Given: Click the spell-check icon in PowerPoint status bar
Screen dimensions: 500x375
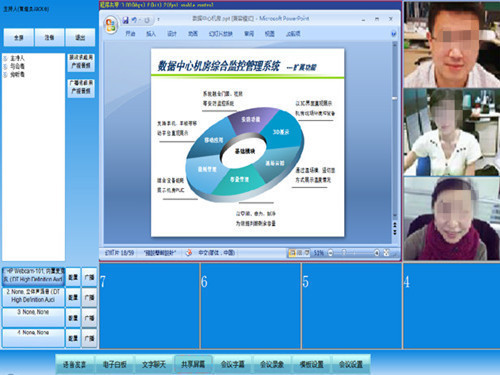Looking at the screenshot, I should coord(189,253).
